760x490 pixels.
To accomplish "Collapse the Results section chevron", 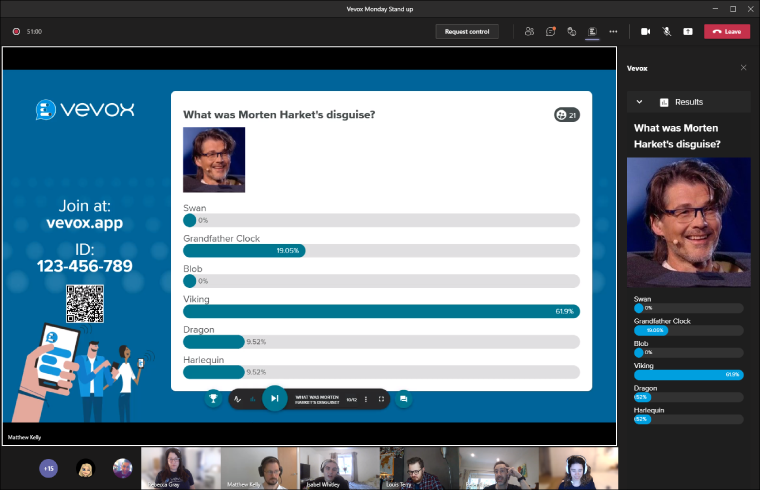I will [639, 102].
